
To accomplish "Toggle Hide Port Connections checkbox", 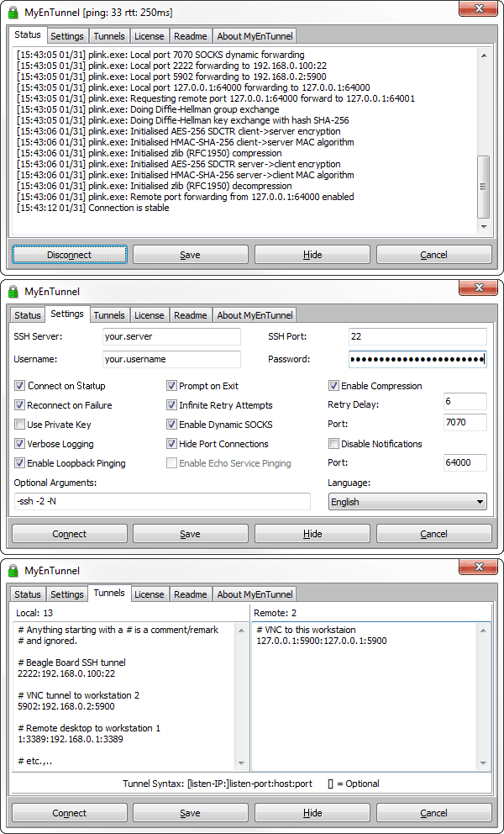I will click(x=171, y=444).
